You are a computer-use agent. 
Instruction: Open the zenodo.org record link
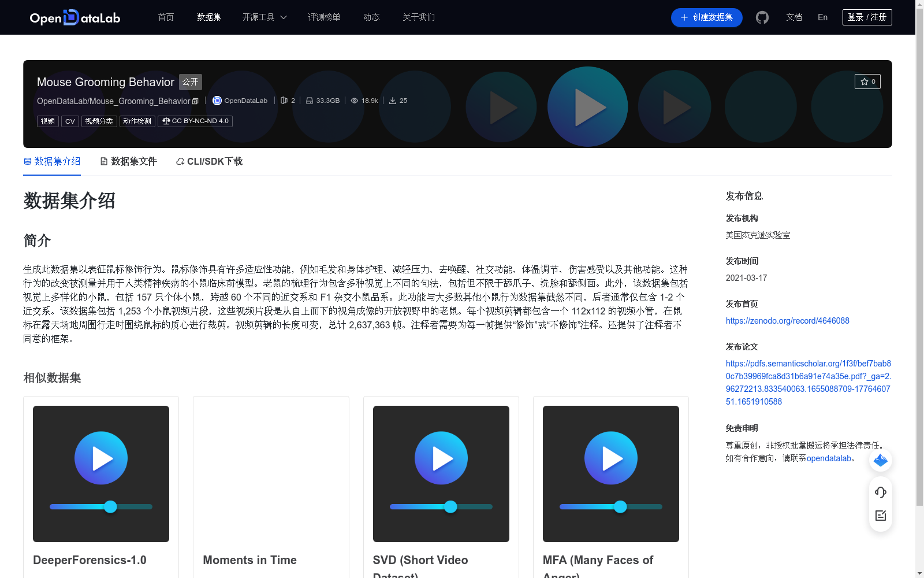coord(788,321)
